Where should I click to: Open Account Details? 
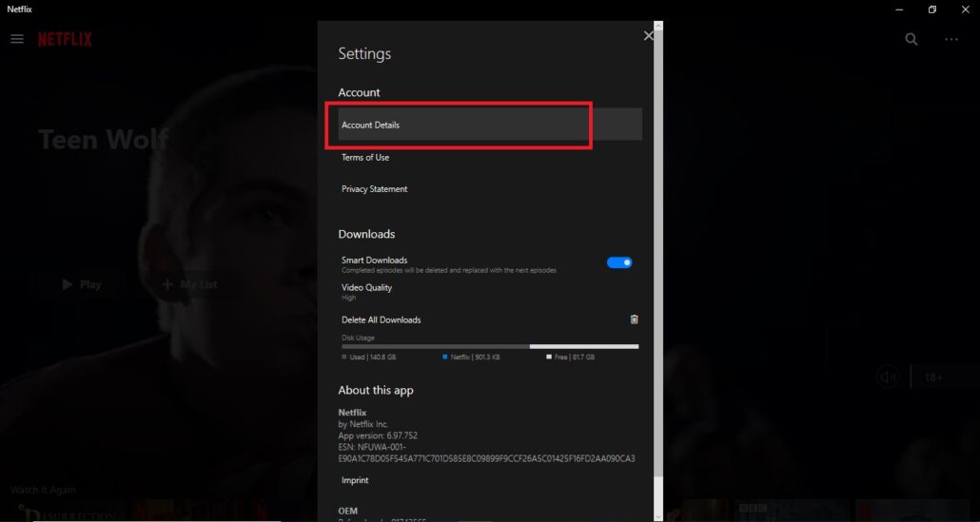tap(490, 125)
